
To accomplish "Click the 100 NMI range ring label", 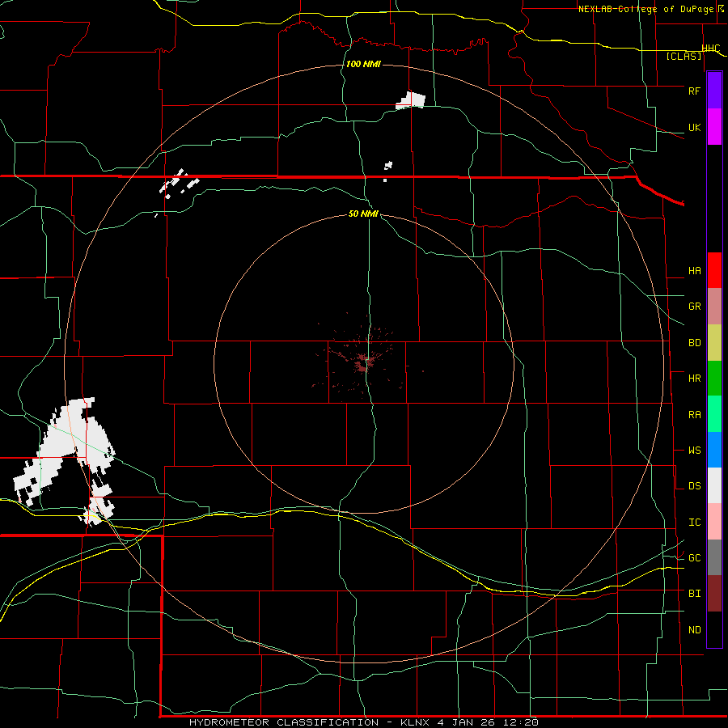I will 363,64.
